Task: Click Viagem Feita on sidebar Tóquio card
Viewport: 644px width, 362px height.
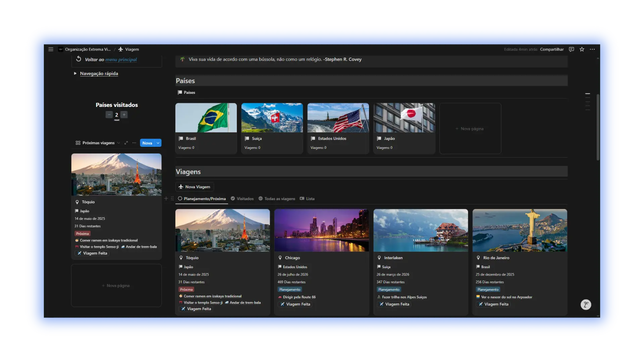Action: pyautogui.click(x=92, y=253)
